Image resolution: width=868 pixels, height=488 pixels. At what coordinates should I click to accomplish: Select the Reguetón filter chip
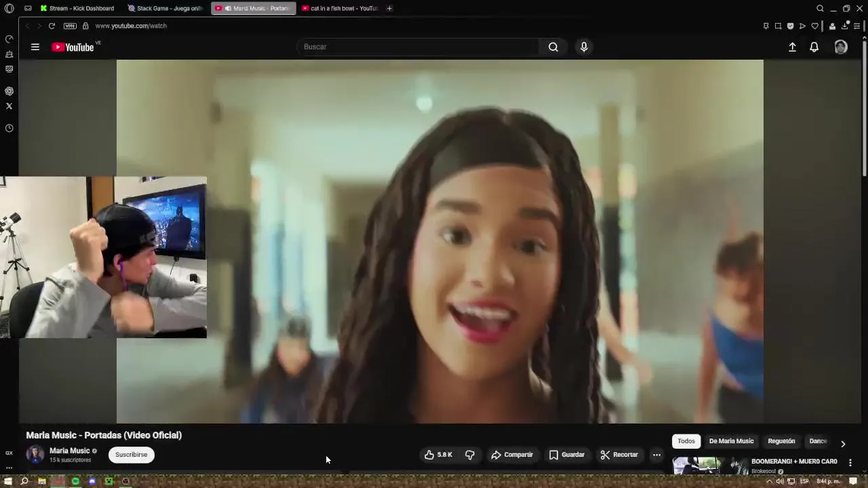pos(781,441)
